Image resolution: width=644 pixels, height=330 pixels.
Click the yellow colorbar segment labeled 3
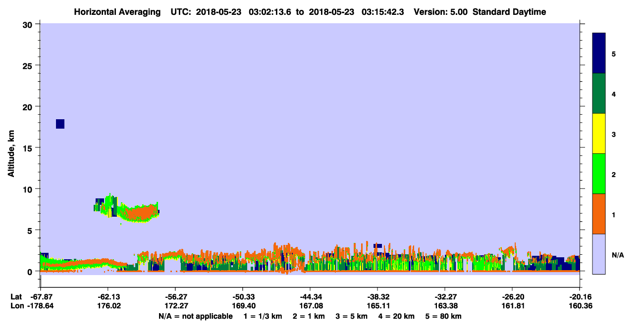pyautogui.click(x=599, y=134)
